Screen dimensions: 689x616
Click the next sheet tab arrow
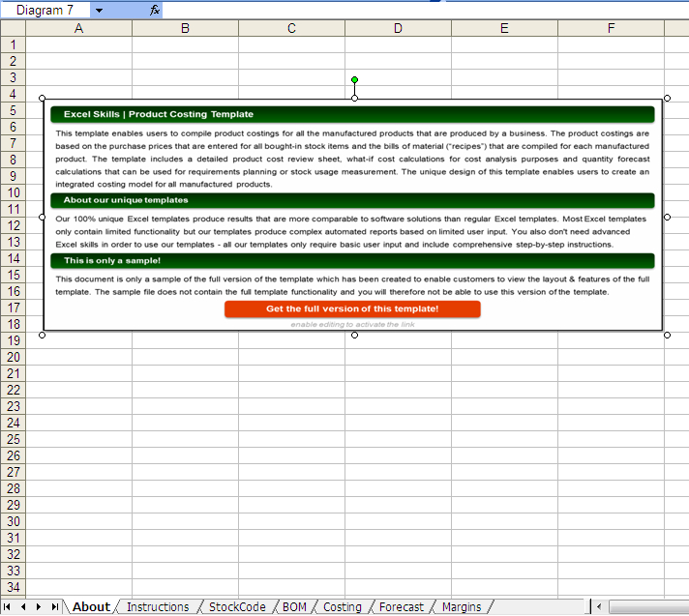[39, 606]
